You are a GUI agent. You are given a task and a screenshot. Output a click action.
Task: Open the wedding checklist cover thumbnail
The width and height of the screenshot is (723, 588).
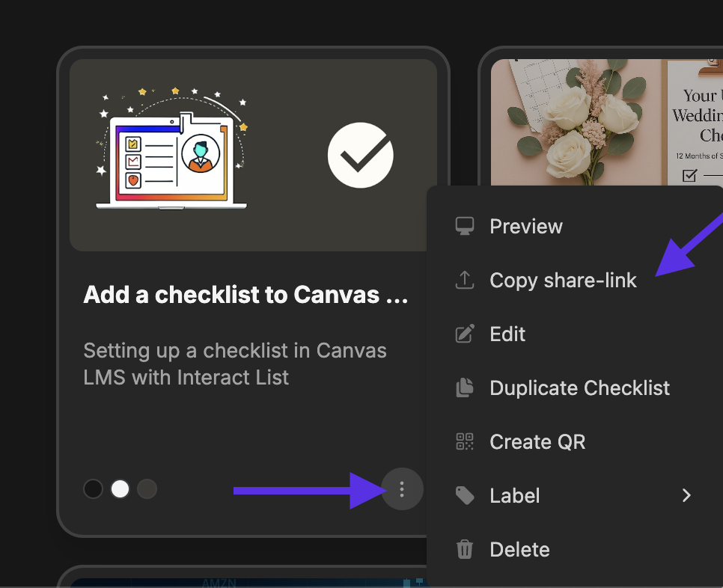pyautogui.click(x=607, y=122)
